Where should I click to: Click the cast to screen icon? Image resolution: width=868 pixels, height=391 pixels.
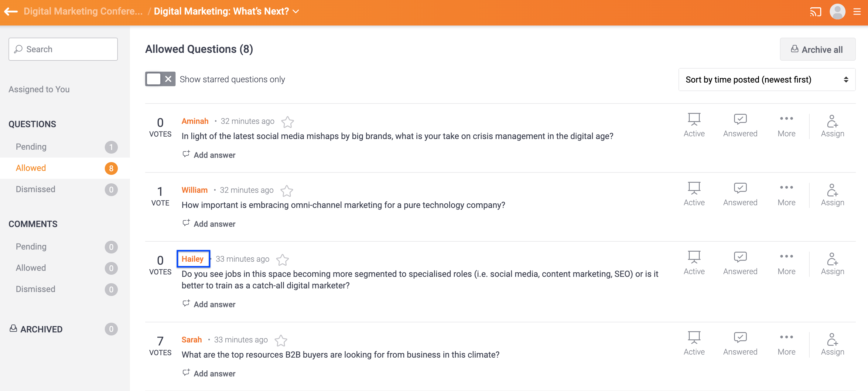(815, 12)
